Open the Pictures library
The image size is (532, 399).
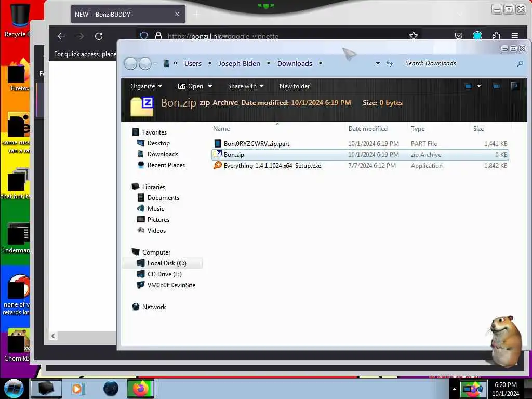(x=158, y=220)
